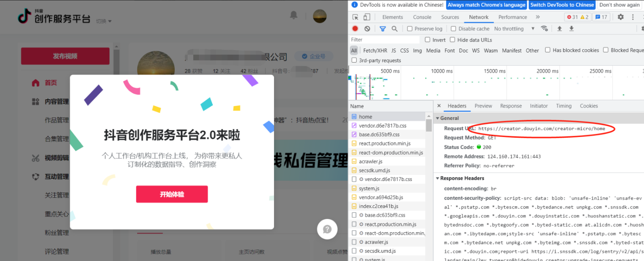Image resolution: width=644 pixels, height=261 pixels.
Task: Click the 内容管理 sidebar icon
Action: point(36,101)
